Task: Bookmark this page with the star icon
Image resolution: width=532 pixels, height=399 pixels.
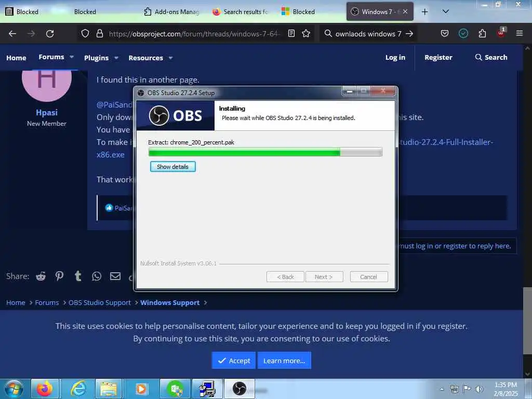Action: click(306, 33)
